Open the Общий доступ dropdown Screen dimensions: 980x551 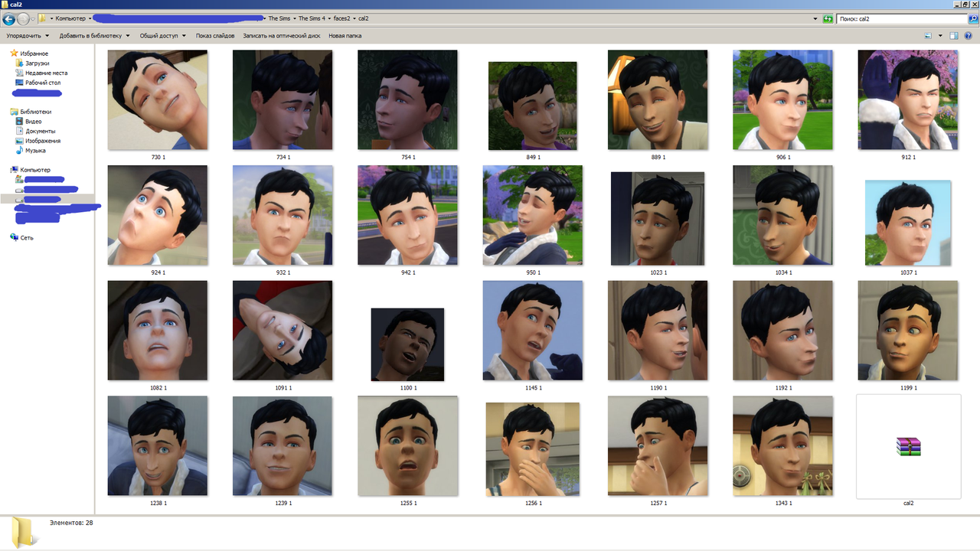(x=163, y=36)
